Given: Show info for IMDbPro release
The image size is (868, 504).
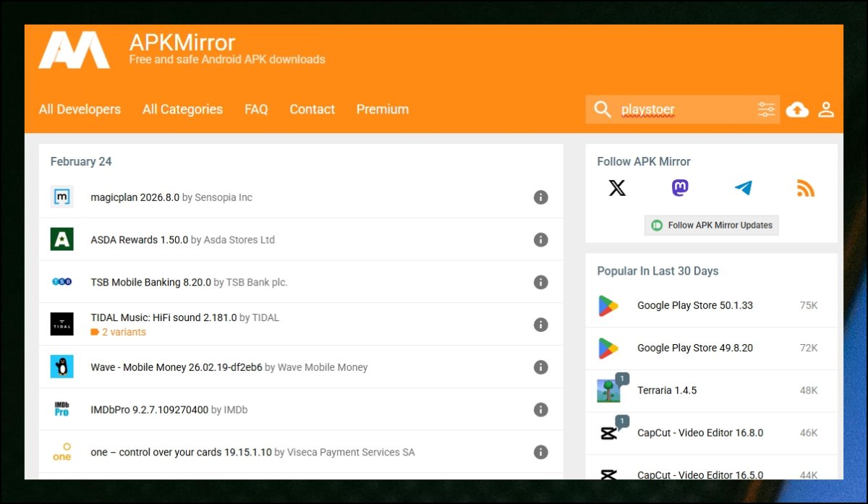Looking at the screenshot, I should [x=541, y=410].
